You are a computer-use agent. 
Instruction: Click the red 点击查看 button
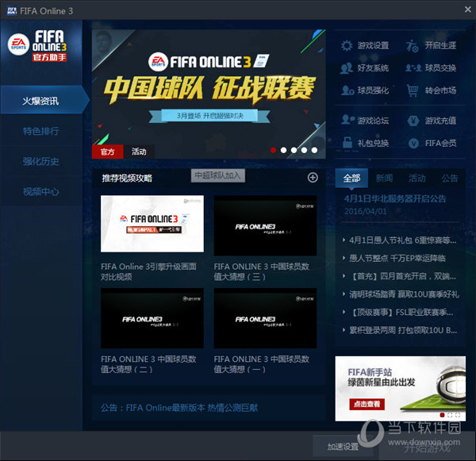click(x=367, y=404)
